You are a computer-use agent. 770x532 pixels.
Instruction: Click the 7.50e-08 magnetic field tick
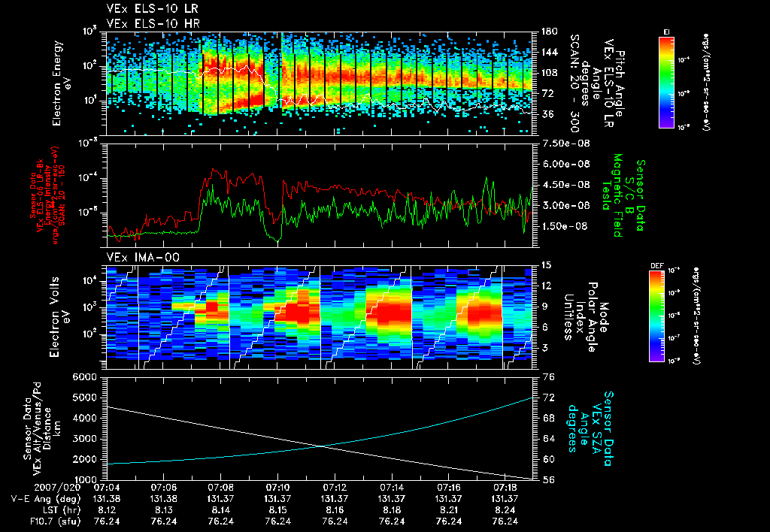(x=565, y=144)
